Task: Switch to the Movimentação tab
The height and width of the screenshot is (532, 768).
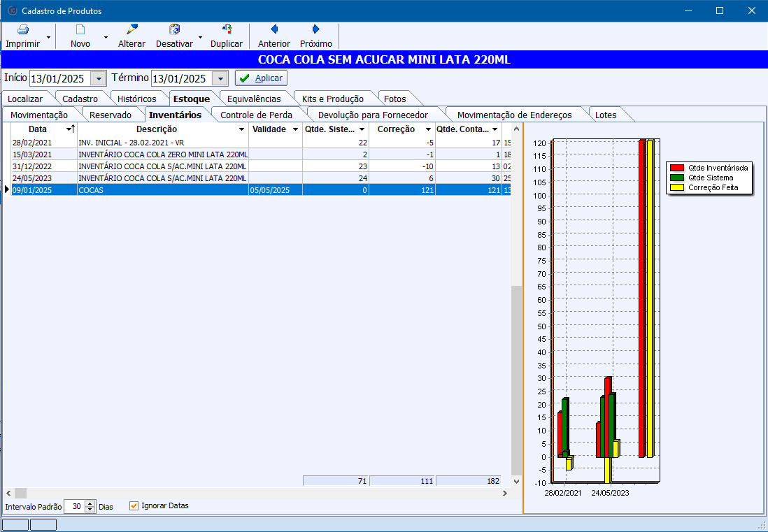Action: point(39,115)
